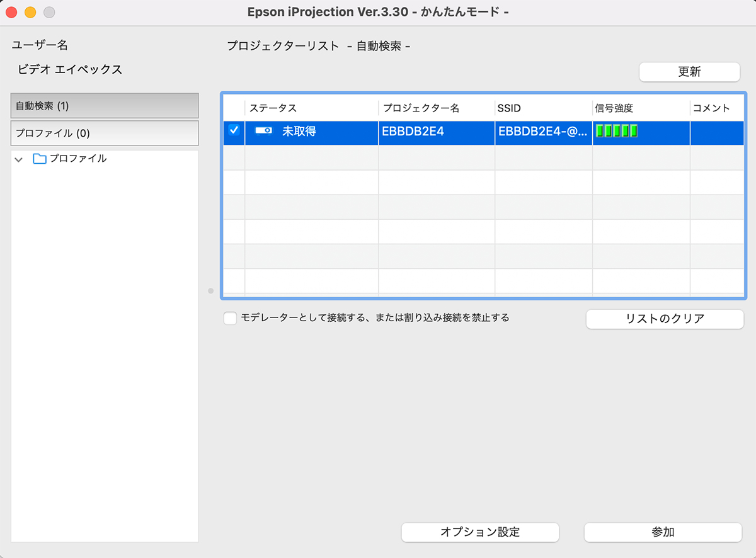Click the 参加 button
Screen dimensions: 756x558
coord(663,532)
